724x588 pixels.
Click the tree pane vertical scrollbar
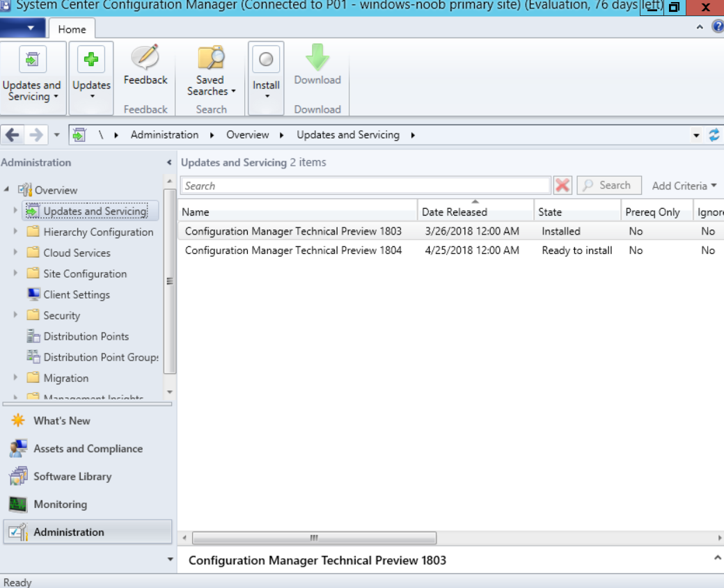(x=169, y=280)
